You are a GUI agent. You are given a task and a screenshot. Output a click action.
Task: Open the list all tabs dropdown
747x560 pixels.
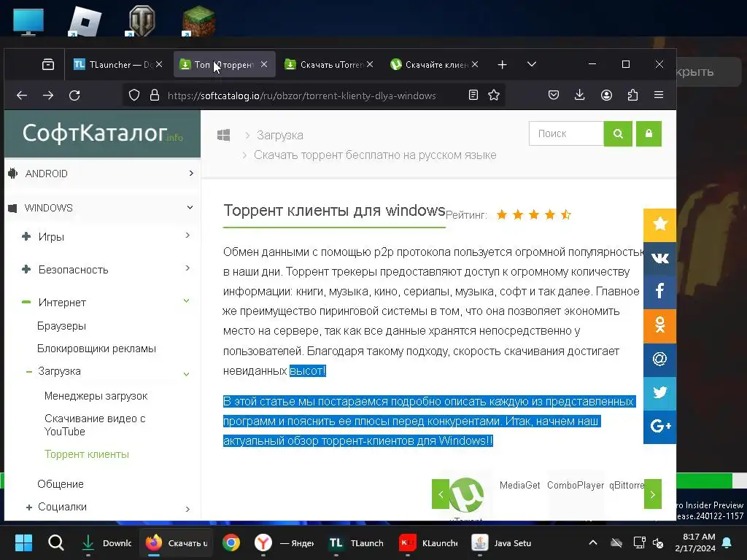tap(532, 64)
